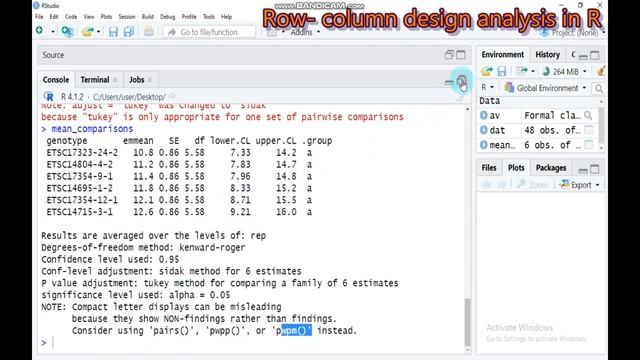Open the Profile menu
640x360 pixels.
tap(189, 17)
